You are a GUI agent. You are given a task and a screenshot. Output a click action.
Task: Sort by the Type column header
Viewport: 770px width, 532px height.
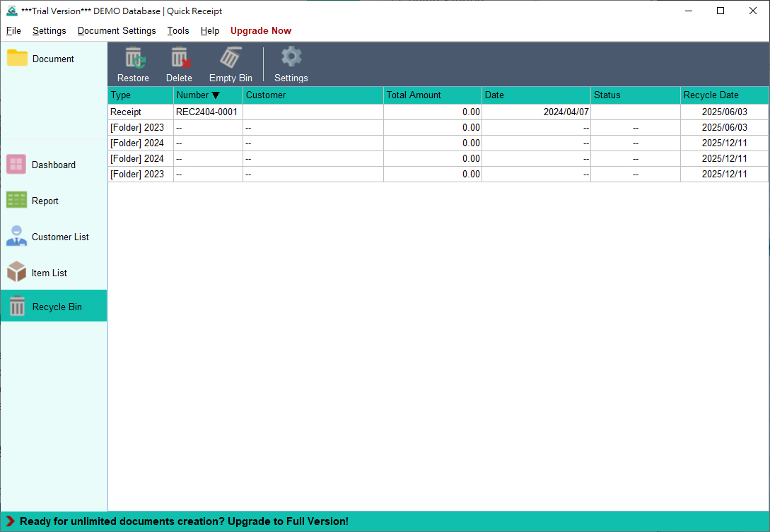(141, 95)
